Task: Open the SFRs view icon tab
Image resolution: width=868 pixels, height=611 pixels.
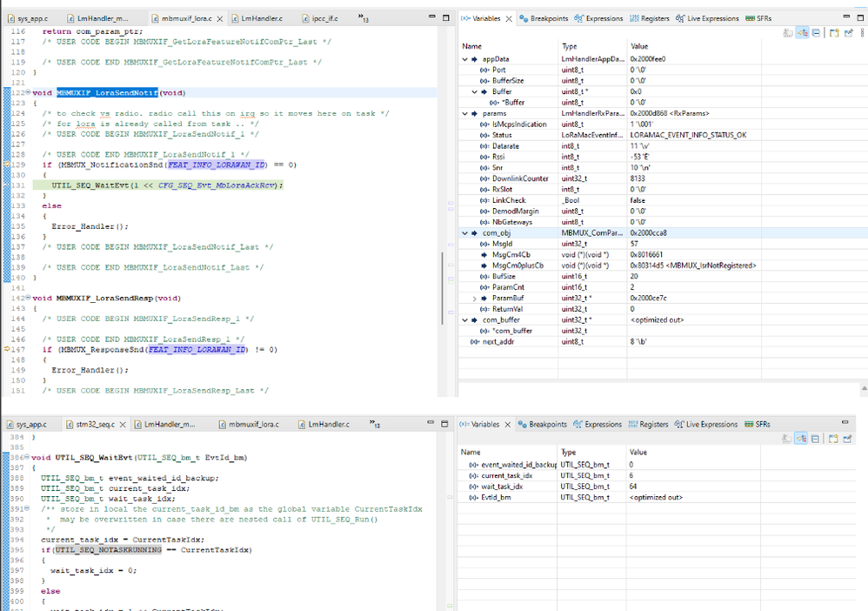Action: [758, 17]
